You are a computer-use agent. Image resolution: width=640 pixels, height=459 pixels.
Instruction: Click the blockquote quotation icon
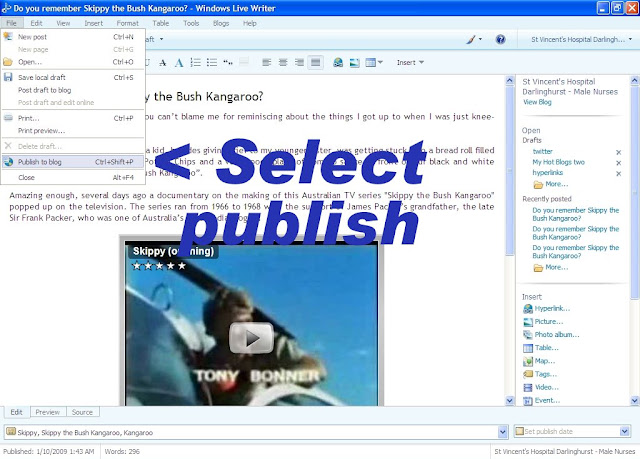228,62
